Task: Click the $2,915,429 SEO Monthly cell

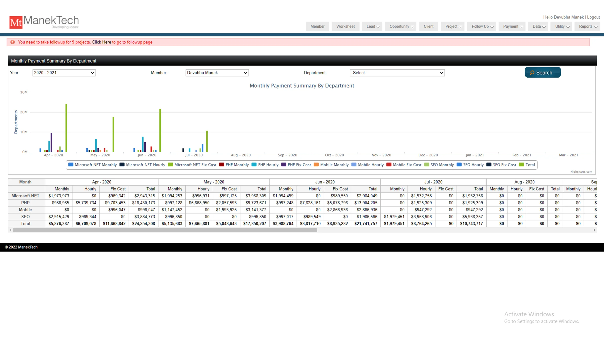Action: [59, 217]
